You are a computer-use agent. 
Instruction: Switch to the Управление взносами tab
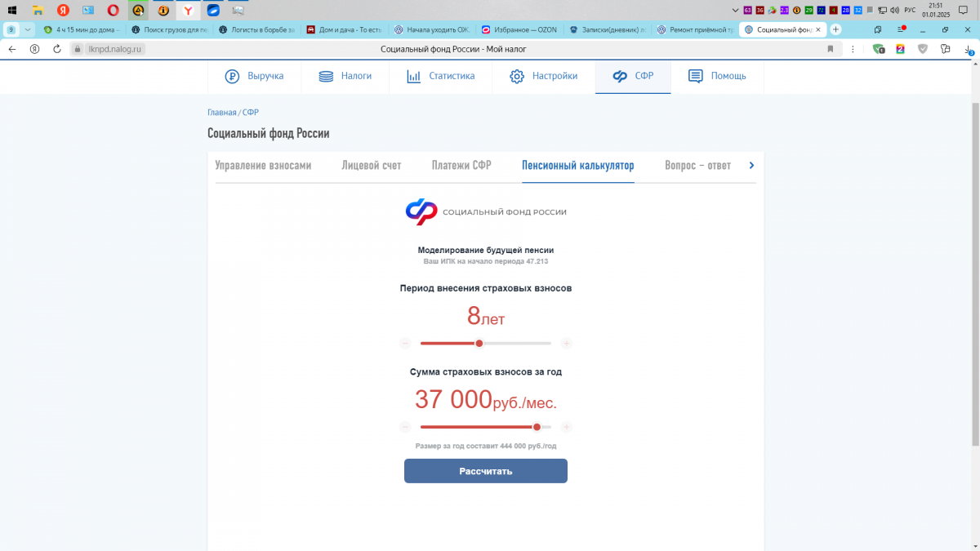click(x=263, y=166)
